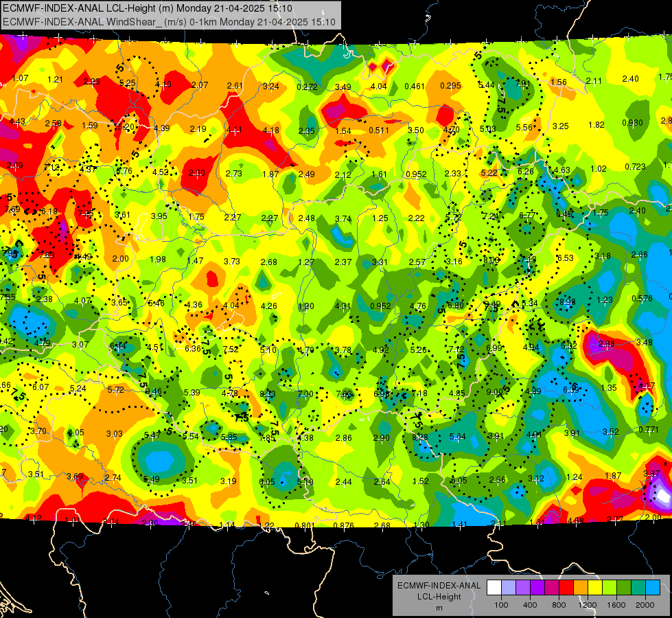Click the wind shear value 0.461

pos(415,87)
